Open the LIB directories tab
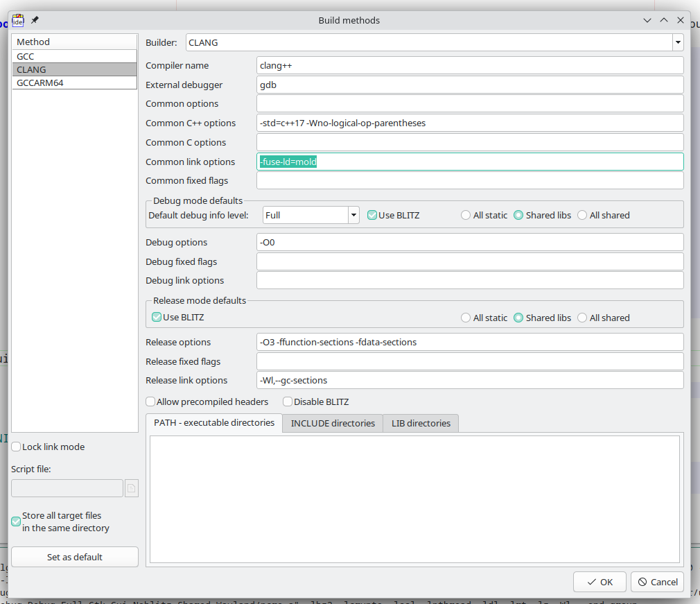This screenshot has height=604, width=700. (x=421, y=423)
